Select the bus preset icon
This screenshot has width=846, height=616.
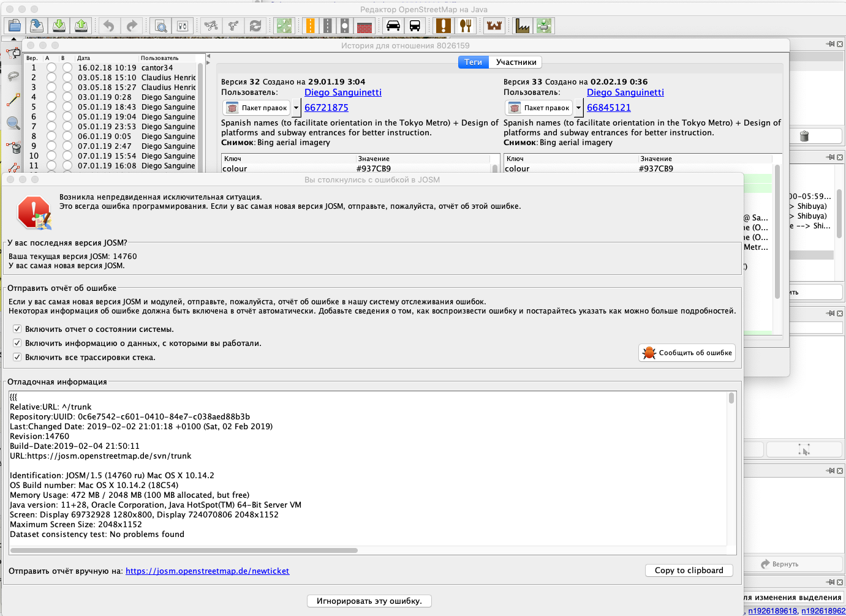point(415,26)
